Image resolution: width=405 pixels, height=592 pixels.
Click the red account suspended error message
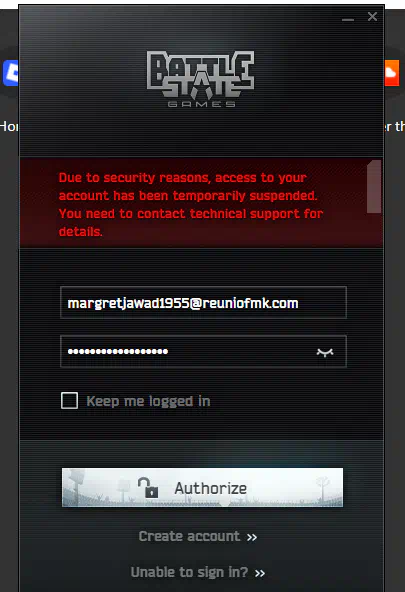191,204
